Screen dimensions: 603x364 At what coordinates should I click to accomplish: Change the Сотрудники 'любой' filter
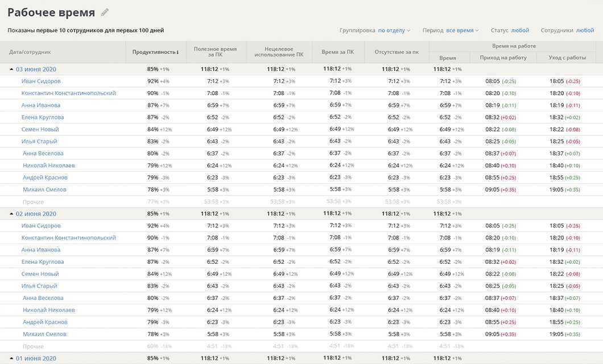click(x=585, y=31)
